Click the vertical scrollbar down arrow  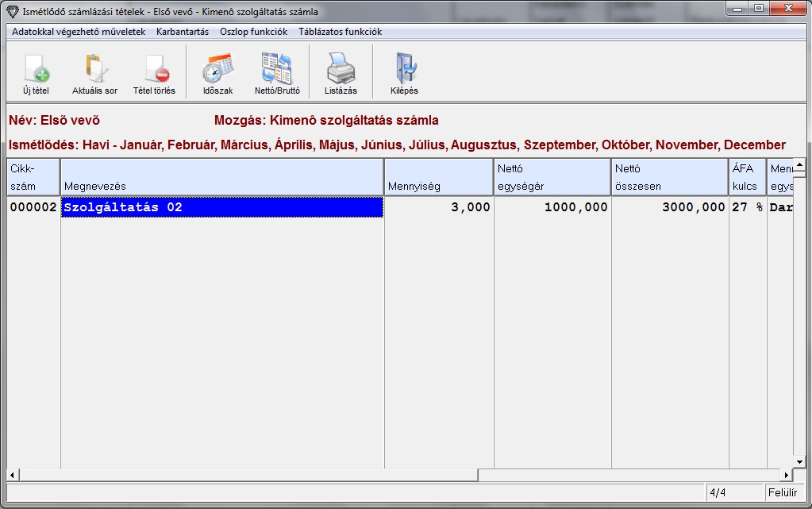tap(799, 461)
